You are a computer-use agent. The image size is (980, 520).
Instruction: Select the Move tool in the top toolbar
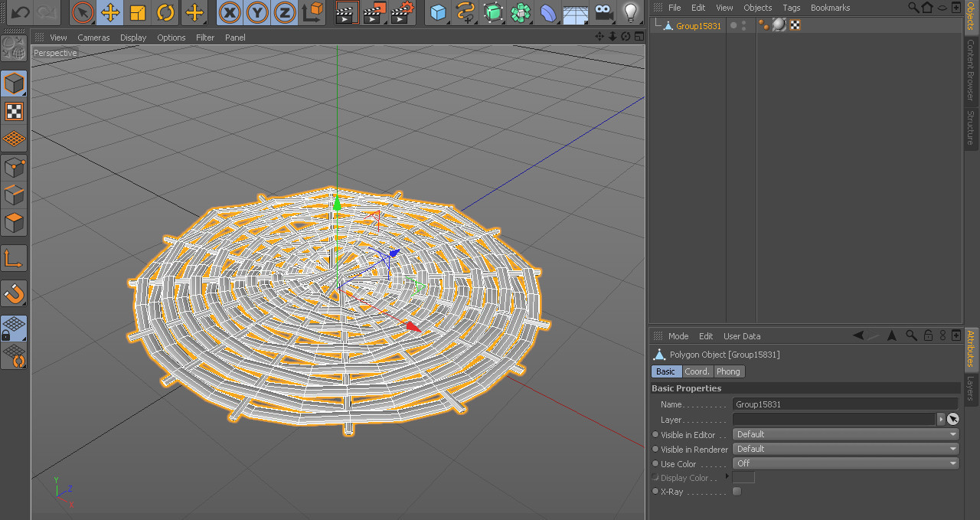tap(110, 12)
